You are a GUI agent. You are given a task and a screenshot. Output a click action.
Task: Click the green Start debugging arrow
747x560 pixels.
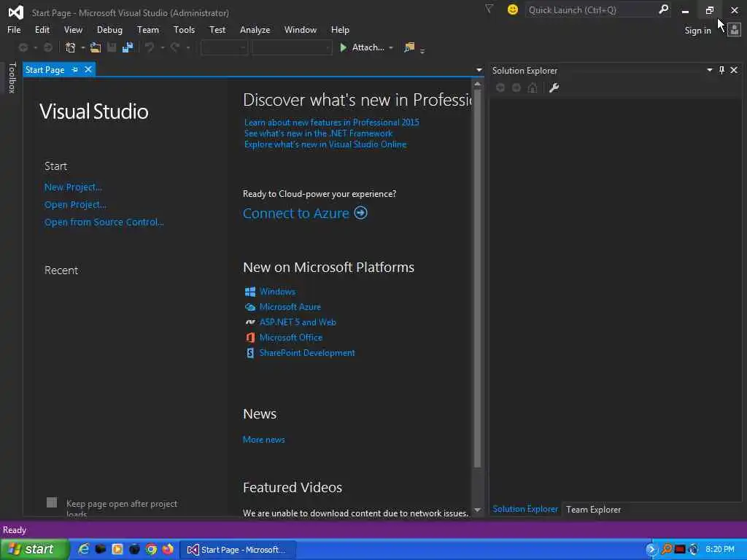(x=343, y=47)
